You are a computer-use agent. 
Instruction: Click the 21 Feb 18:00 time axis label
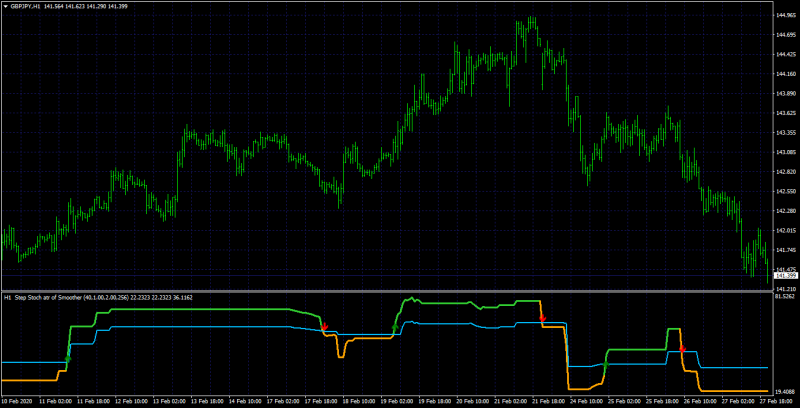(548, 402)
